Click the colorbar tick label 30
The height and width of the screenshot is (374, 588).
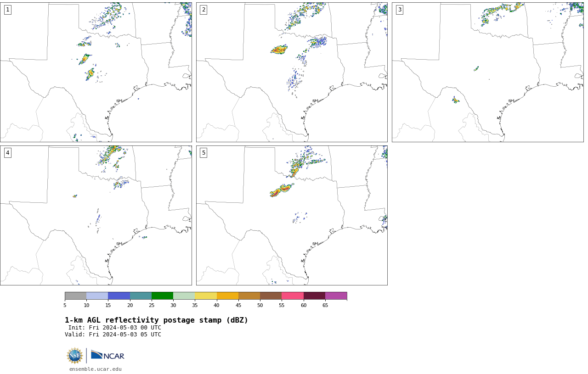pos(173,305)
